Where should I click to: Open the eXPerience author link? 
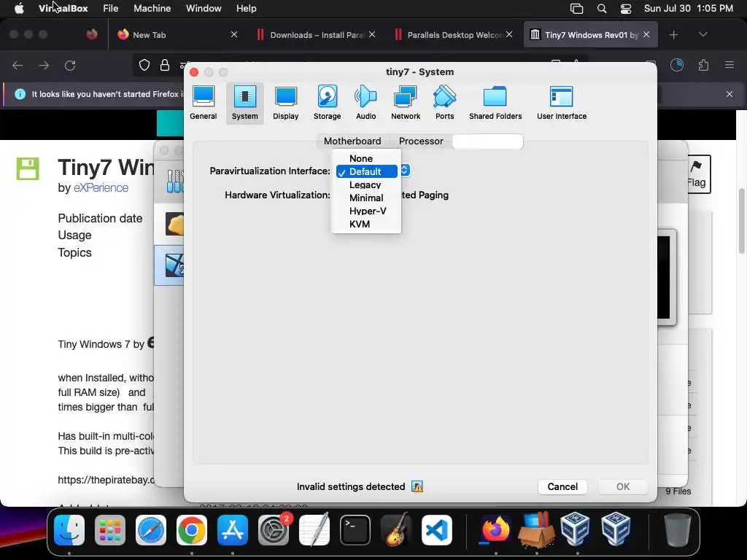point(101,187)
